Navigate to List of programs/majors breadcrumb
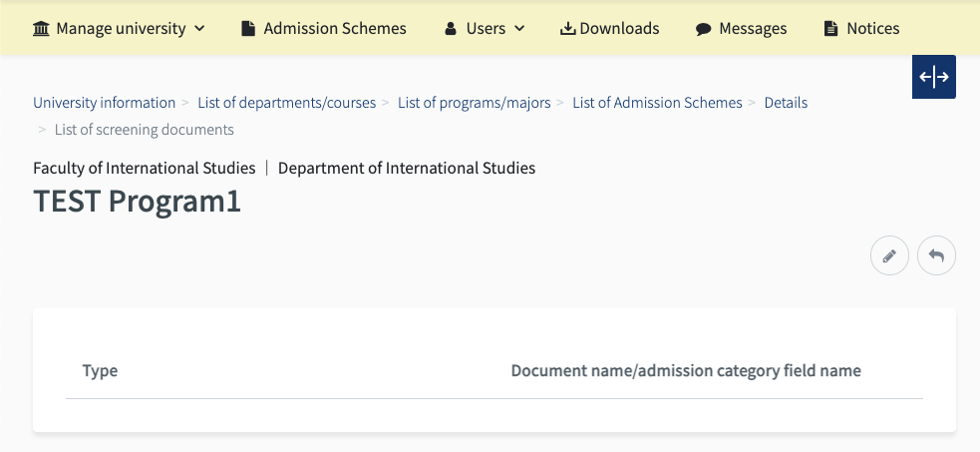 (475, 102)
